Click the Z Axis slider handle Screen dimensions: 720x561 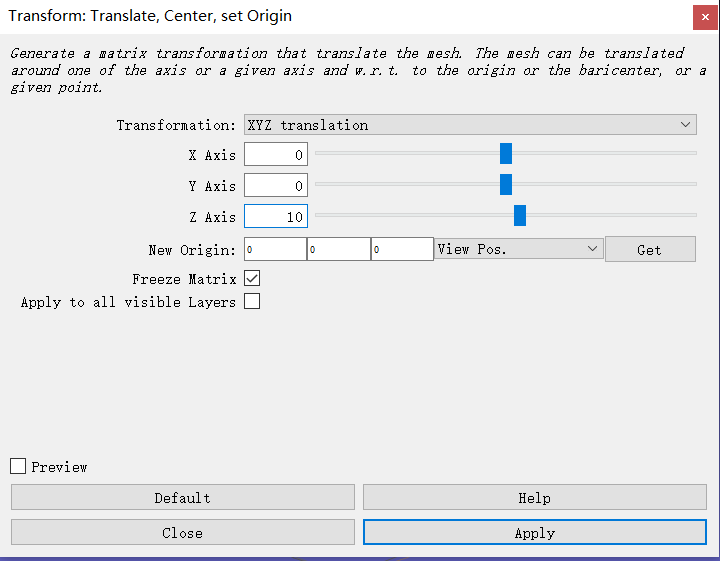pyautogui.click(x=520, y=215)
